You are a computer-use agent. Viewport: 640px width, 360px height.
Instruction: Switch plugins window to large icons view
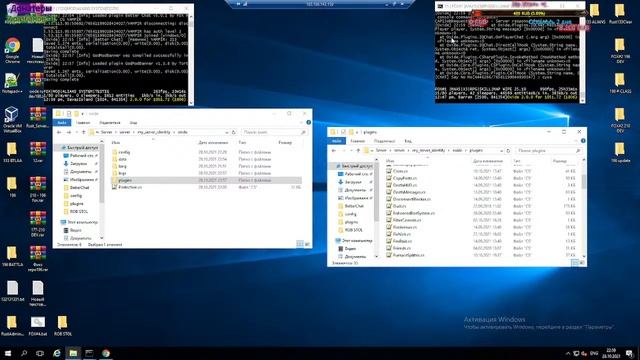pos(582,263)
